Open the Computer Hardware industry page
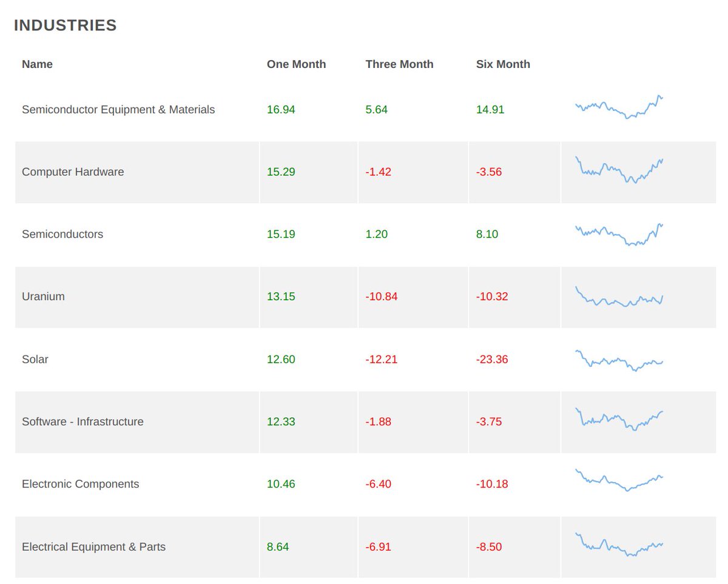Image resolution: width=728 pixels, height=584 pixels. pos(73,172)
